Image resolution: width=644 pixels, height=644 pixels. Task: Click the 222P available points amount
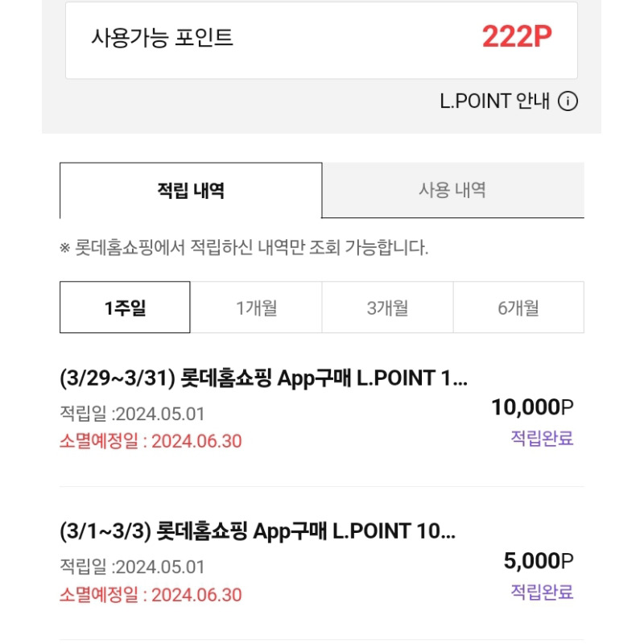tap(516, 38)
